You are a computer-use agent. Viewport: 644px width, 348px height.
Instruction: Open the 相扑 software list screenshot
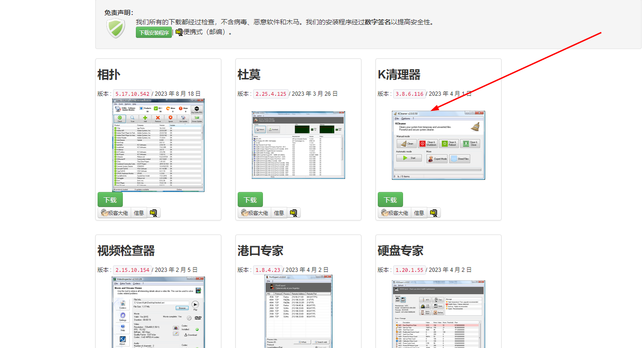pyautogui.click(x=158, y=145)
